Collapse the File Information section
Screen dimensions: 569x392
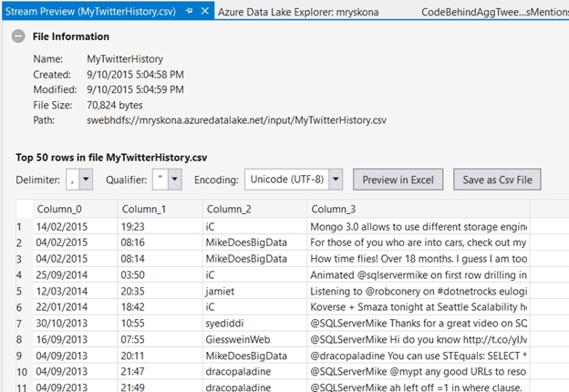tap(18, 36)
